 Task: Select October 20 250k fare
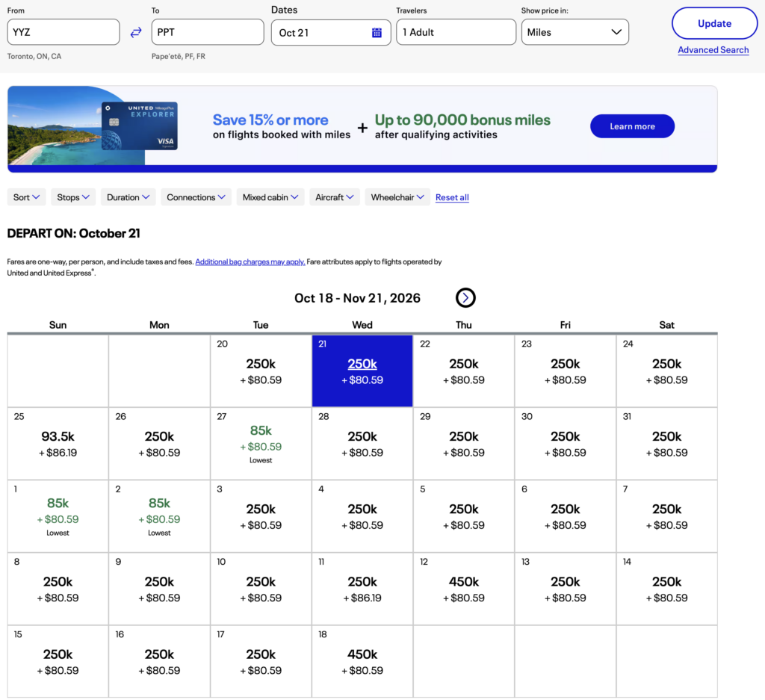[x=261, y=371]
